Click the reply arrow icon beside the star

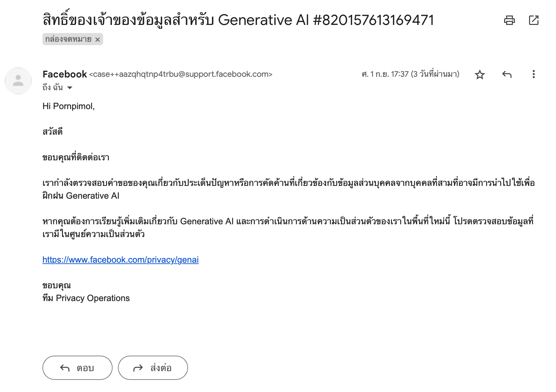(507, 74)
